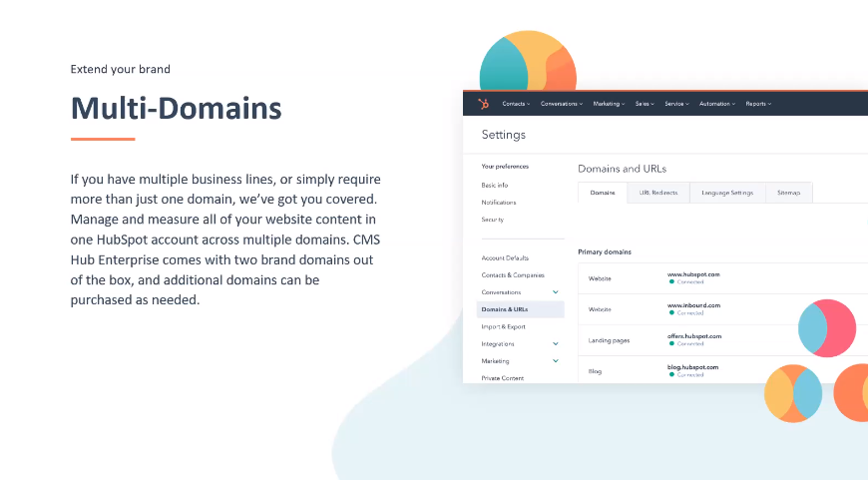The width and height of the screenshot is (868, 480).
Task: Click the HubSpot sprocket logo
Action: click(483, 104)
